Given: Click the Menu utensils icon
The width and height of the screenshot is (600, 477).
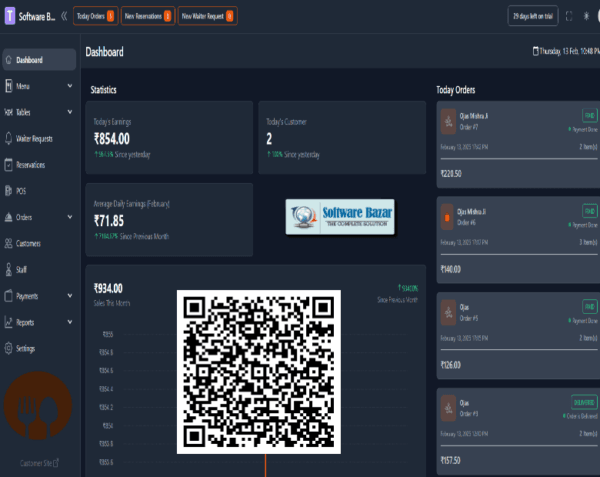Looking at the screenshot, I should point(9,86).
